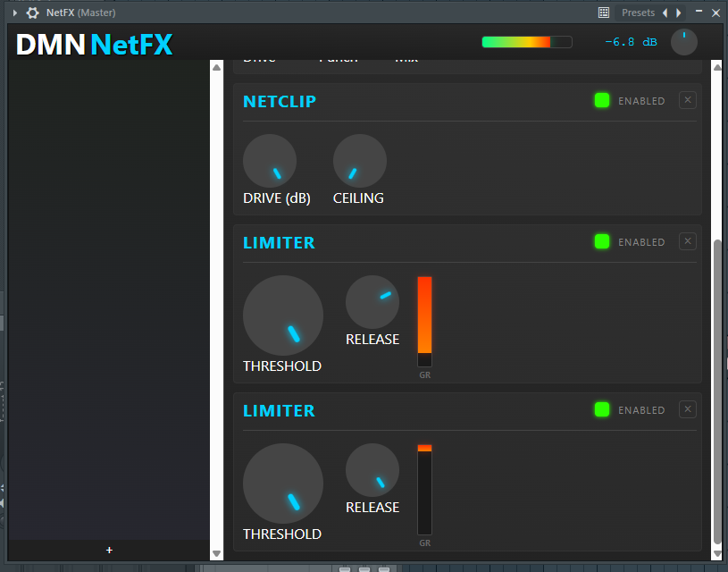The width and height of the screenshot is (728, 572).
Task: Add a new module with plus button
Action: 109,551
